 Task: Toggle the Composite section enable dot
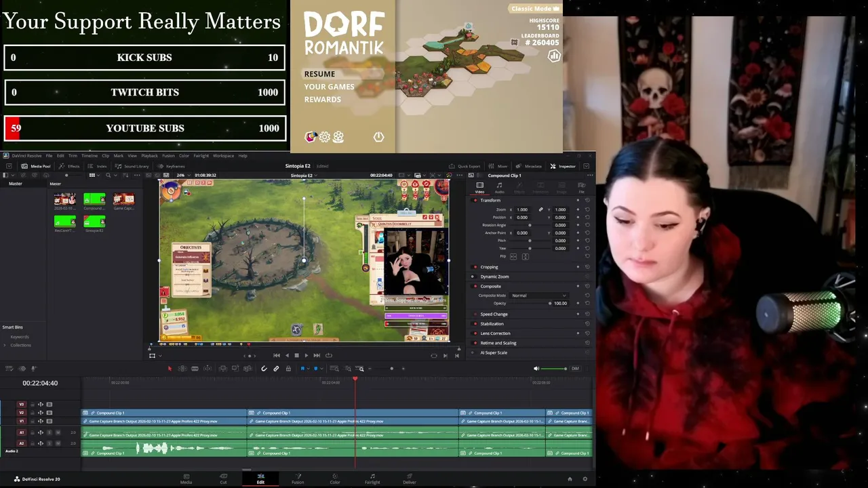tap(475, 286)
